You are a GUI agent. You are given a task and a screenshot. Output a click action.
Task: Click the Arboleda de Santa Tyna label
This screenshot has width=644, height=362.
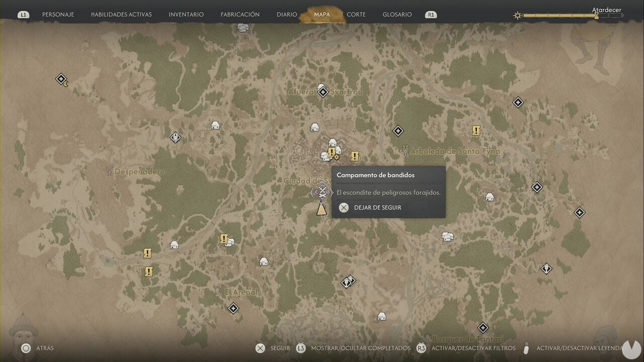point(455,151)
